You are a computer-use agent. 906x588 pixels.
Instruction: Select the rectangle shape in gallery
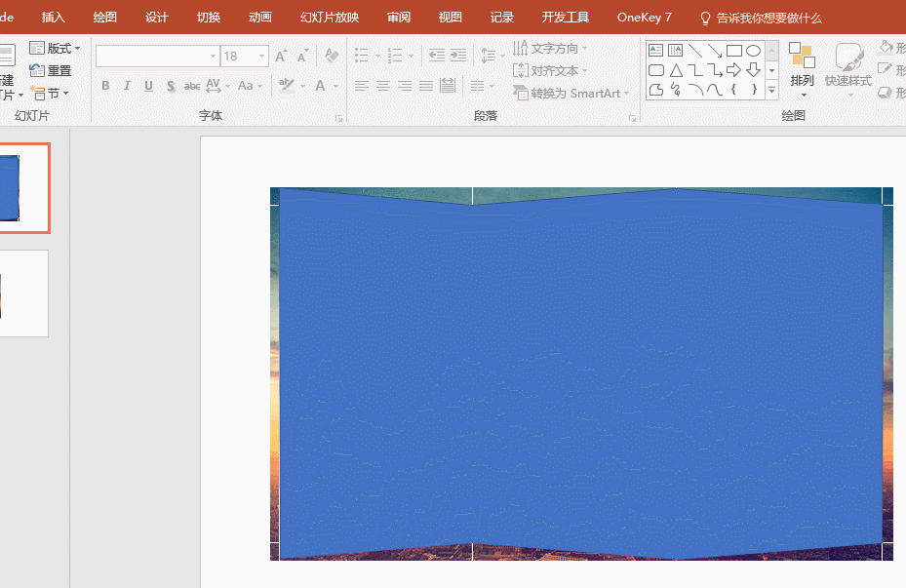pyautogui.click(x=734, y=51)
